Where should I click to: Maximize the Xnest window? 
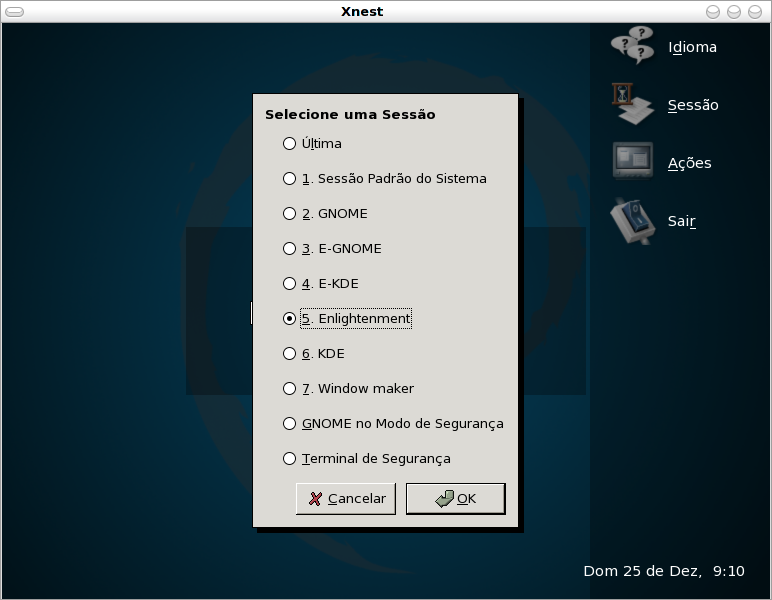[x=734, y=12]
